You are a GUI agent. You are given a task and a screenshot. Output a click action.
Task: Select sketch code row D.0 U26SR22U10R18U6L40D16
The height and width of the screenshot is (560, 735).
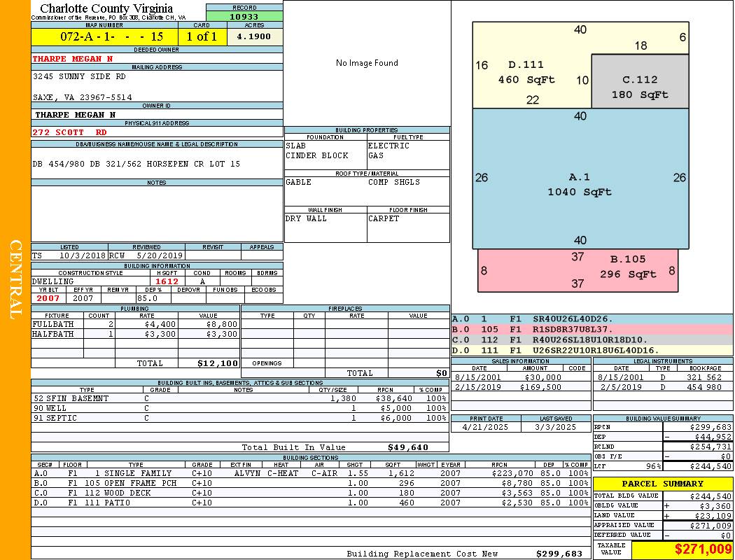point(592,350)
